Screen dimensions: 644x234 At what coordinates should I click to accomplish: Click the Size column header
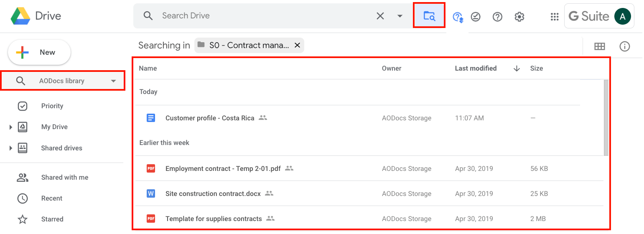[537, 69]
